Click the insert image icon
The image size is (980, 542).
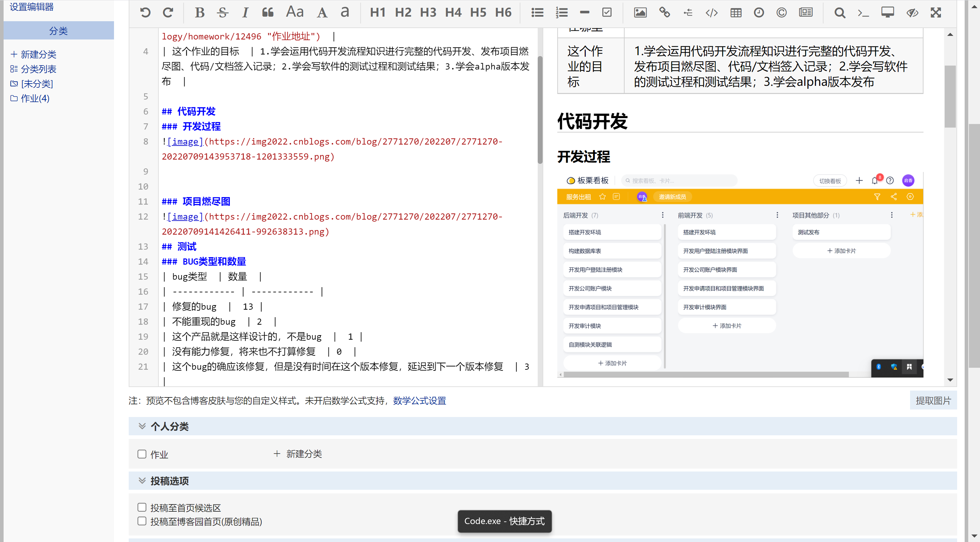[640, 12]
